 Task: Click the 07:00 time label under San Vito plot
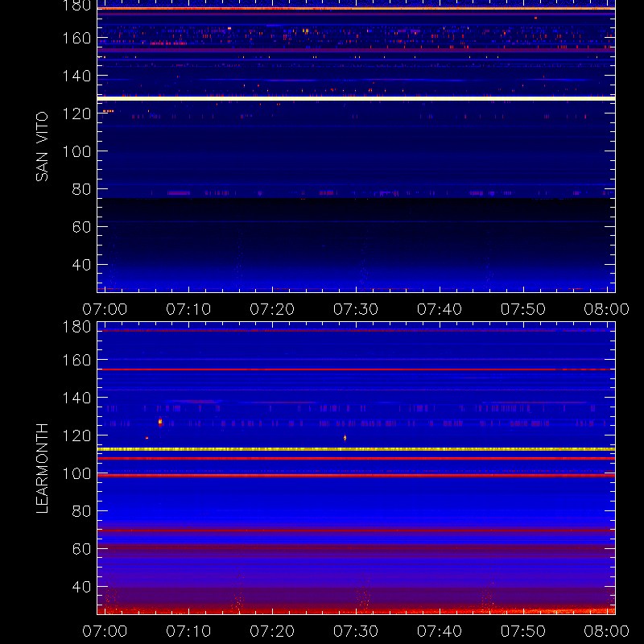pos(105,309)
